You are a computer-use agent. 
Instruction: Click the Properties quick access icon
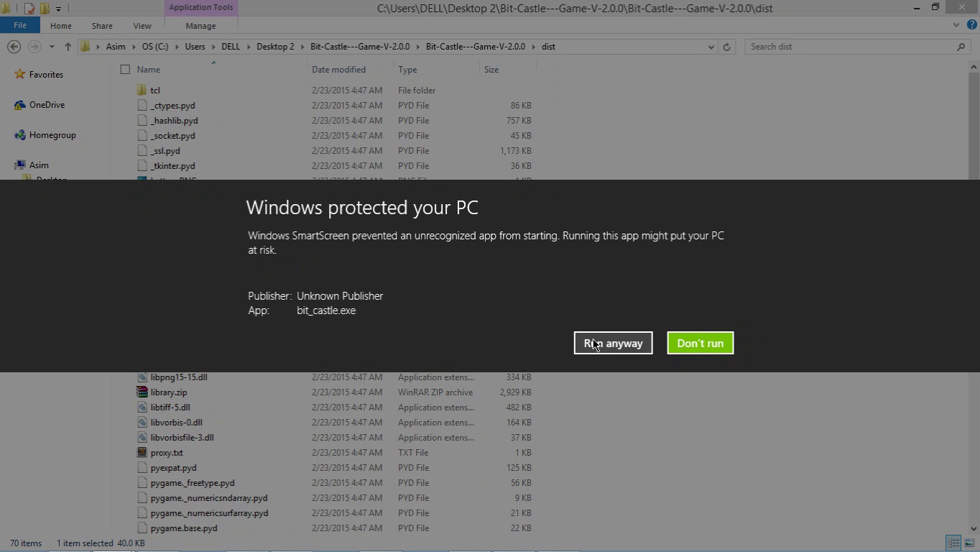pos(29,9)
